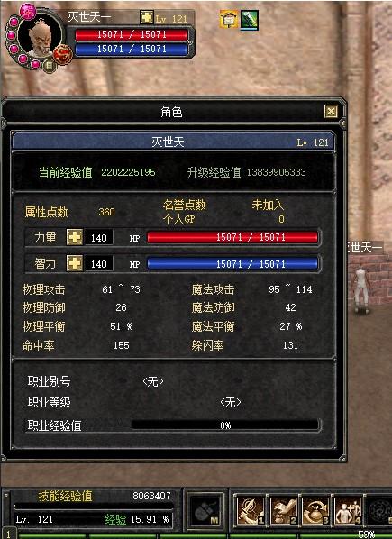Click the 职业经验值 progress bar at 0%
The image size is (392, 539).
tap(225, 425)
